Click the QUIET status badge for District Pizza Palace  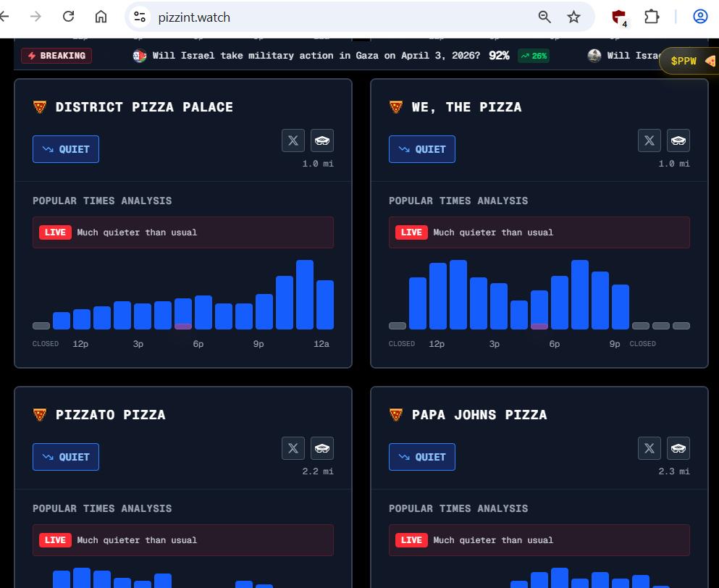click(66, 149)
